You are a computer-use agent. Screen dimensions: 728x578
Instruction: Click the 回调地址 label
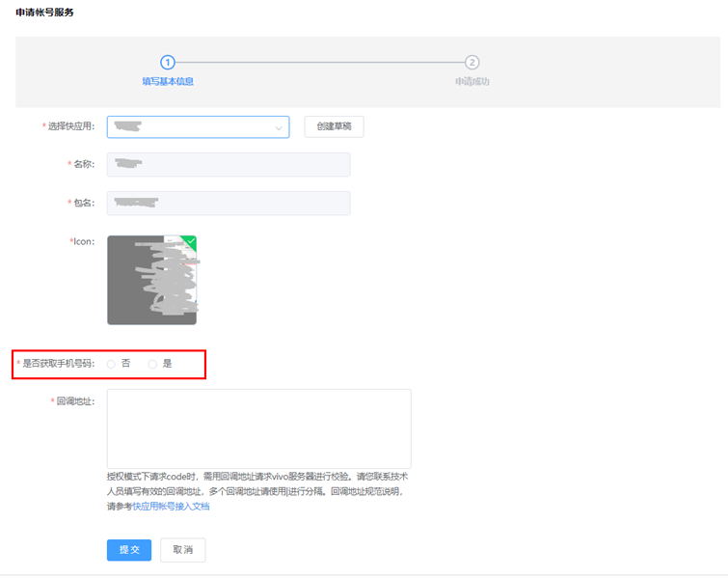click(x=75, y=401)
